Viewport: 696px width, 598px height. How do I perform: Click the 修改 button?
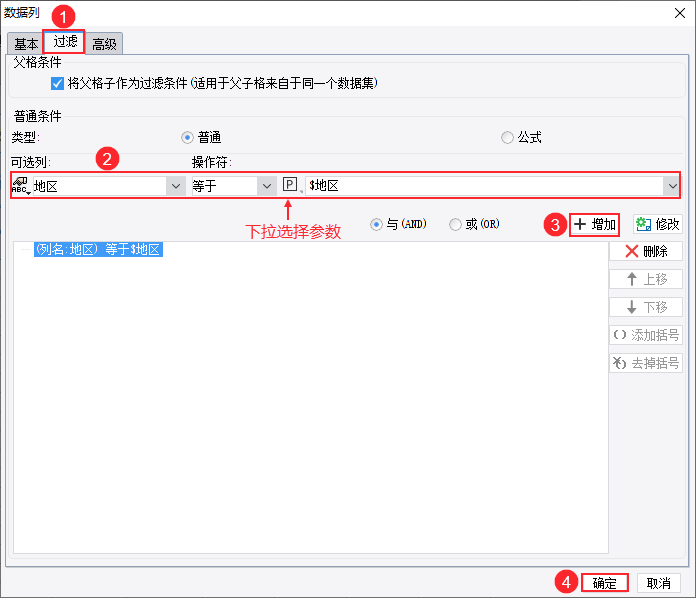657,225
